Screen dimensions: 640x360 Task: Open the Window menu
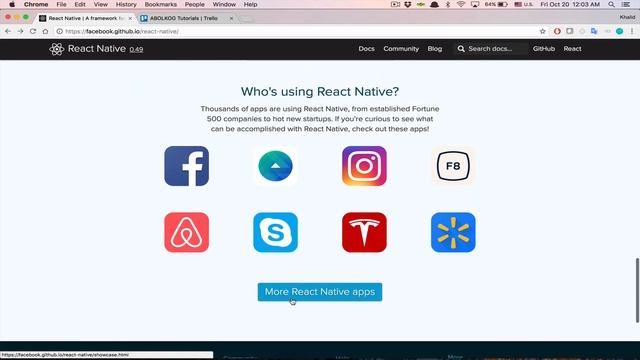click(x=224, y=4)
